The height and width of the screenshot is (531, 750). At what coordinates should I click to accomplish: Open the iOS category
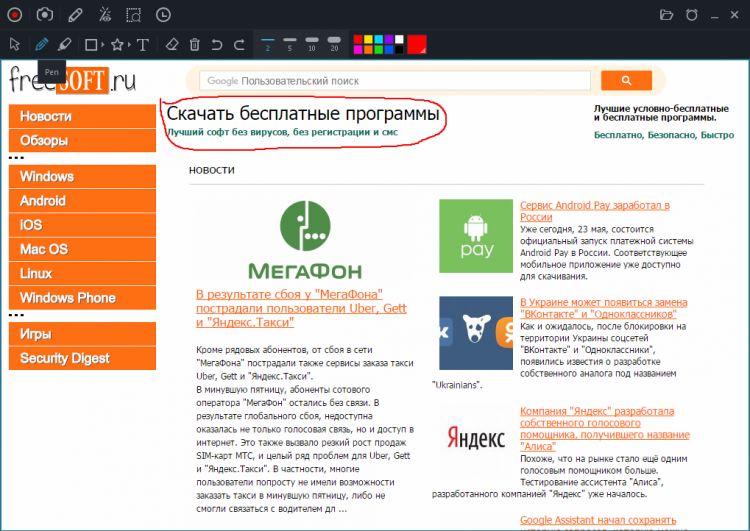coord(82,225)
